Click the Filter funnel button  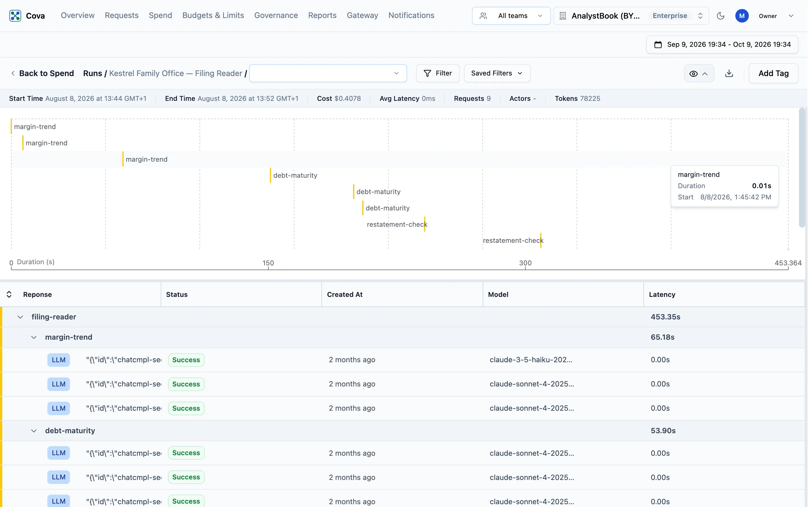pyautogui.click(x=438, y=74)
